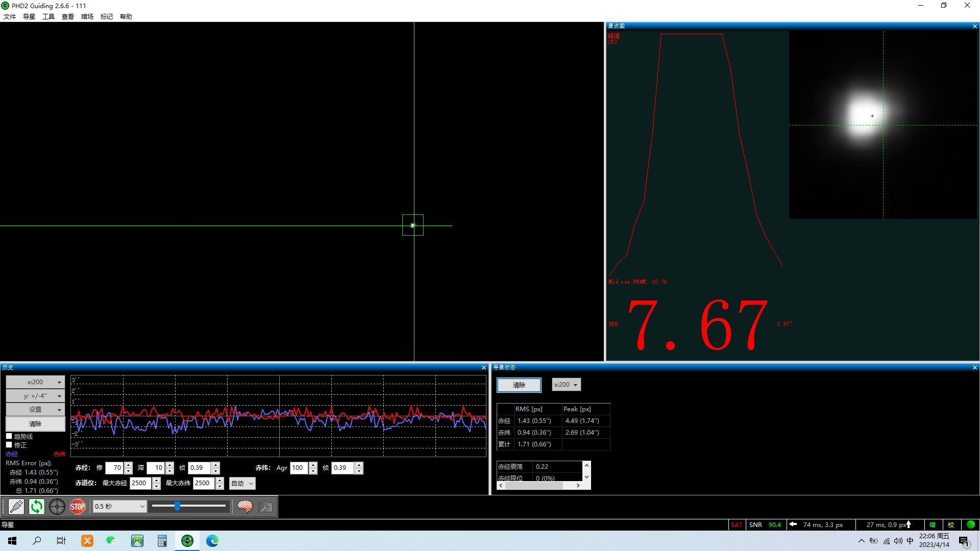Click the 最大赤纬 field 2500

point(204,483)
